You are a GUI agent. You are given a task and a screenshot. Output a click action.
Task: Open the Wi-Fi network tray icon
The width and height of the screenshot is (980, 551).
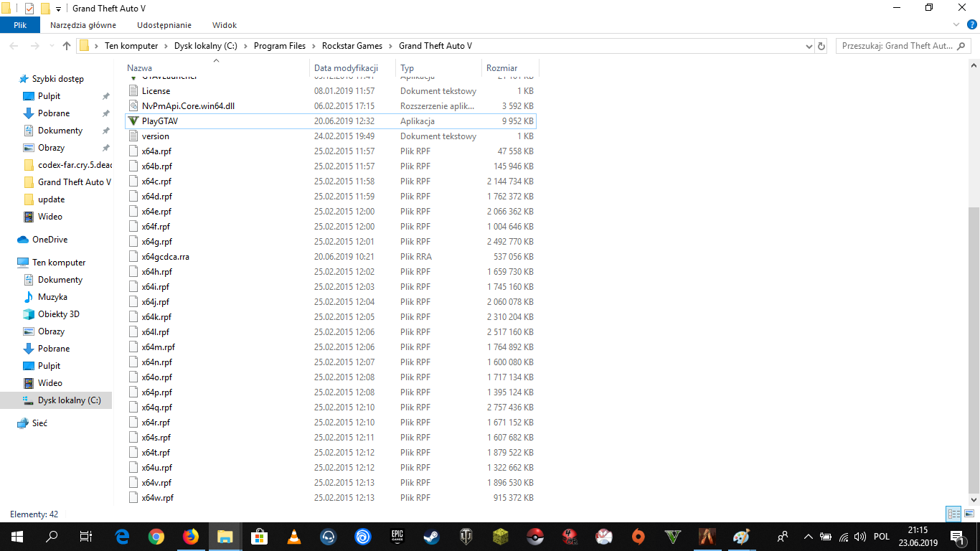[843, 536]
